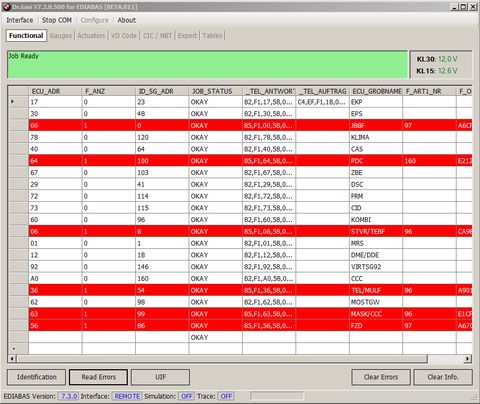This screenshot has height=404, width=480.
Task: Click the F_ANZ column header
Action: click(109, 91)
